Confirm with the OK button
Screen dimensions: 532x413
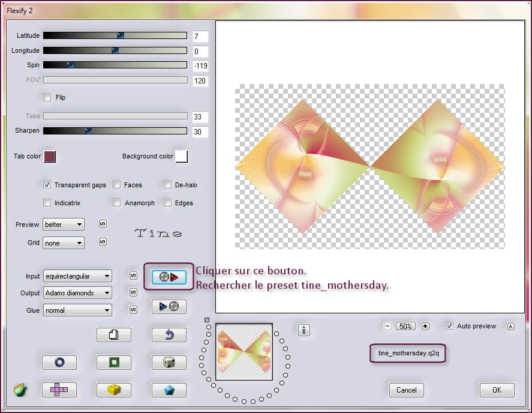pyautogui.click(x=497, y=390)
